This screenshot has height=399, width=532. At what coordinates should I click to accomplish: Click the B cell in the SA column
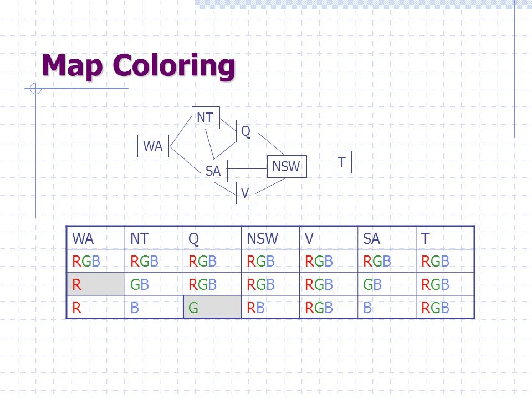(387, 307)
